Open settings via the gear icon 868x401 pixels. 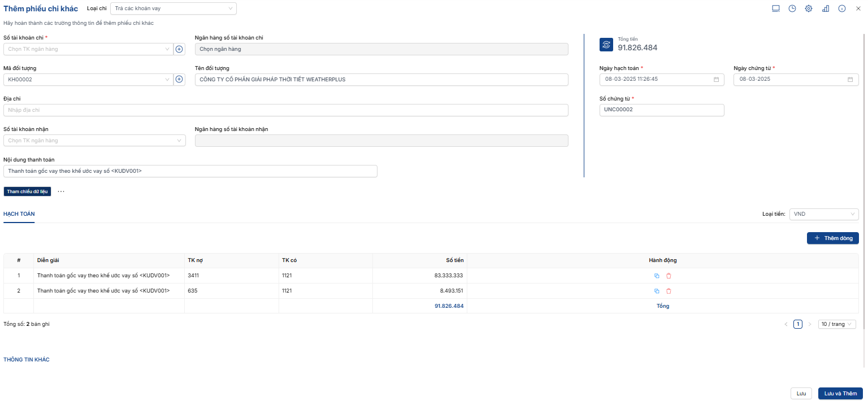[809, 8]
